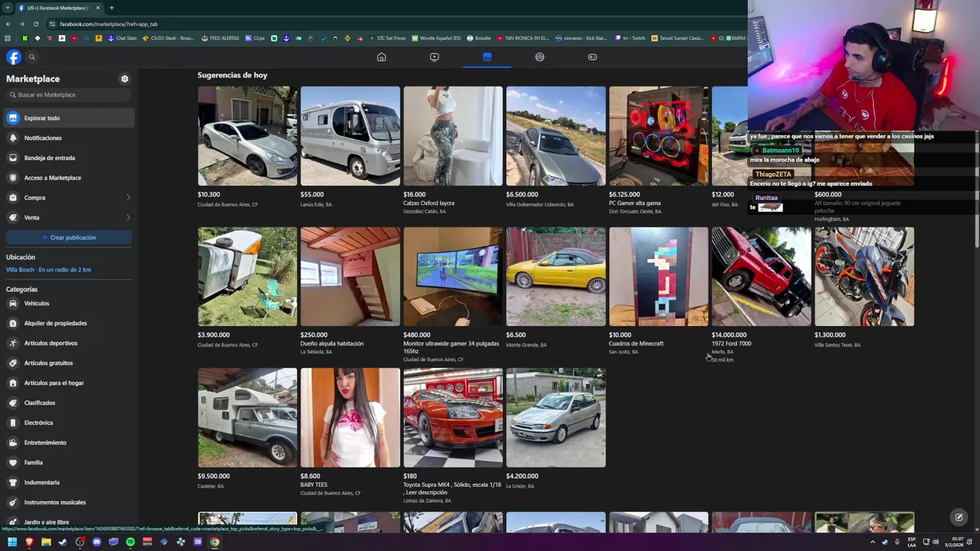Click the floating new message compose icon
Screen dimensions: 980x551
(959, 517)
